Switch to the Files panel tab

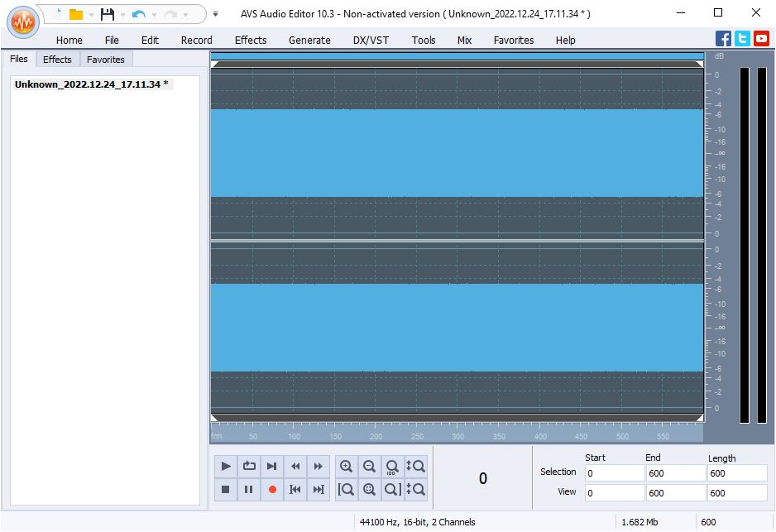(x=19, y=59)
